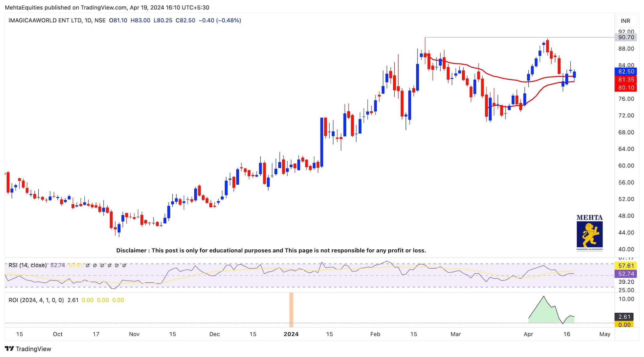
Task: Click the TradingView text link at bottom
Action: point(33,349)
